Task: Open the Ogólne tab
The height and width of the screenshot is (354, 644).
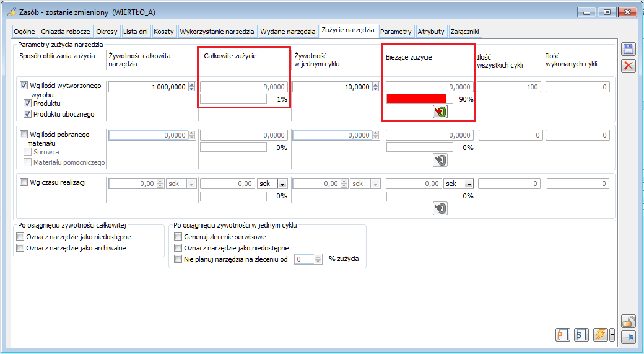Action: click(x=25, y=32)
